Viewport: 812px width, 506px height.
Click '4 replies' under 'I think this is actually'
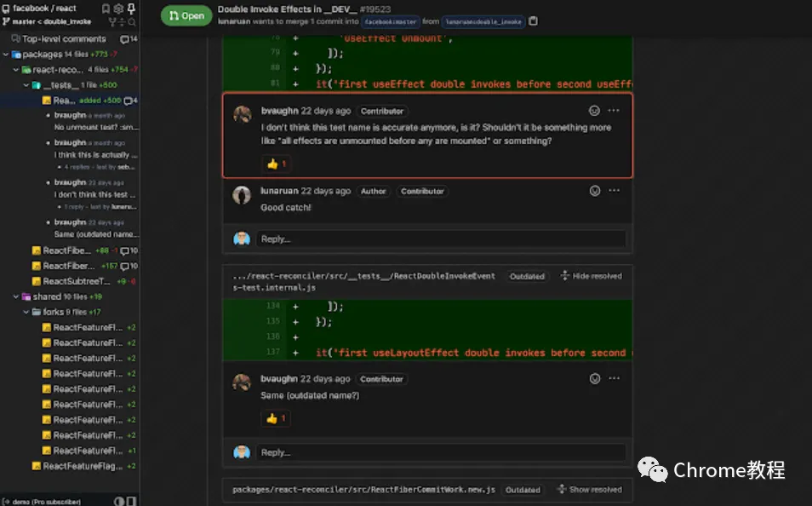(x=77, y=167)
